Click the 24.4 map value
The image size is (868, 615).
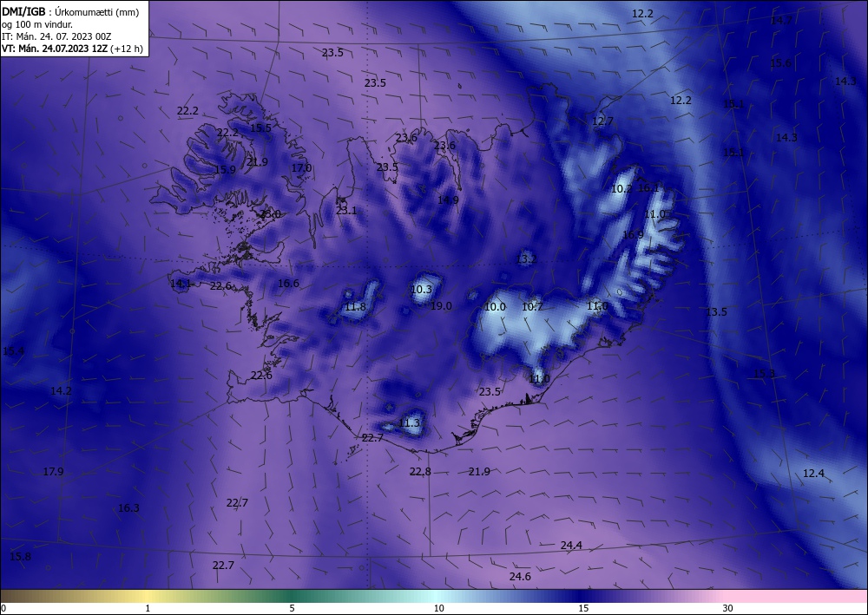[571, 546]
